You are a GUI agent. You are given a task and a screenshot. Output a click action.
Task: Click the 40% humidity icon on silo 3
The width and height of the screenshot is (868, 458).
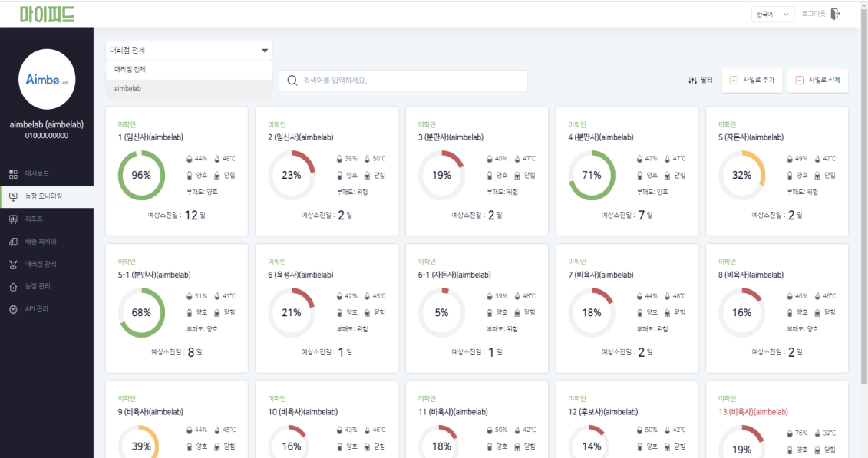click(490, 159)
